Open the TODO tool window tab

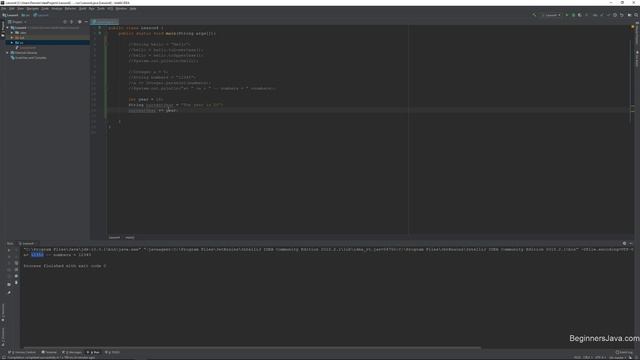(113, 352)
